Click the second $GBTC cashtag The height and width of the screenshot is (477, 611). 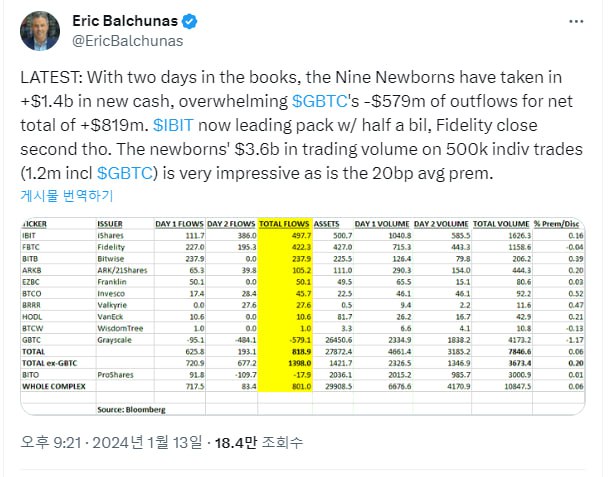[125, 173]
